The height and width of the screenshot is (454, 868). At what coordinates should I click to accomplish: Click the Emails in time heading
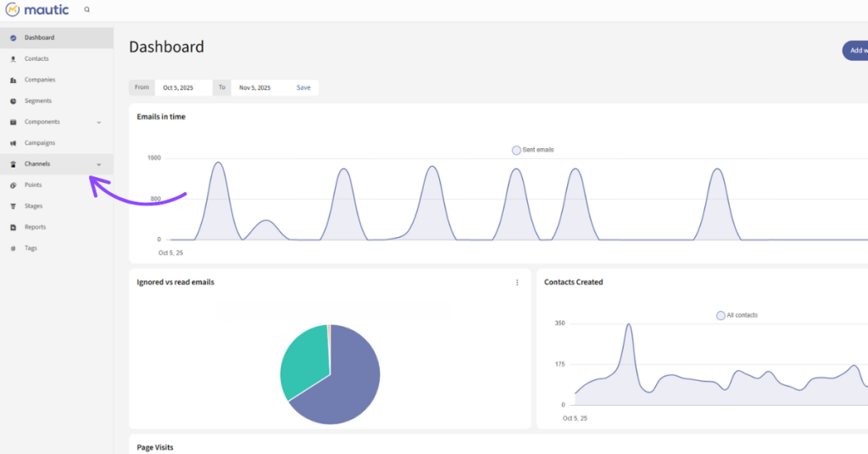click(161, 117)
